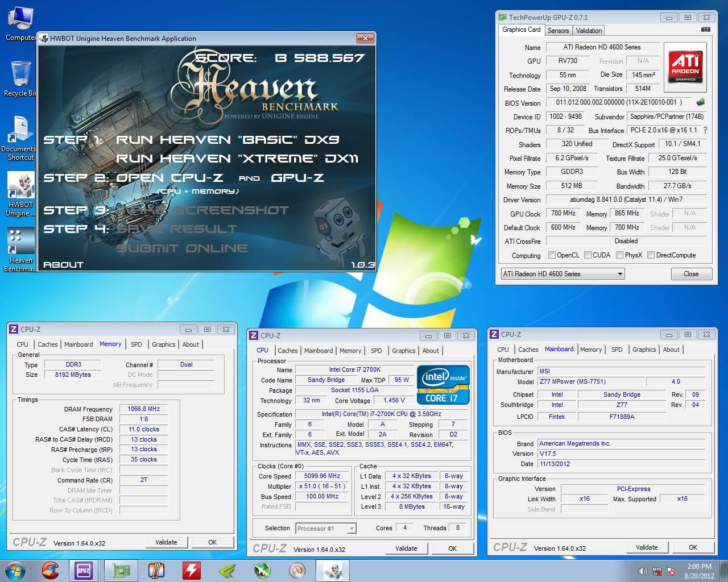The width and height of the screenshot is (728, 582).
Task: Open the GPU-Z Graphics Card tab
Action: tap(522, 30)
